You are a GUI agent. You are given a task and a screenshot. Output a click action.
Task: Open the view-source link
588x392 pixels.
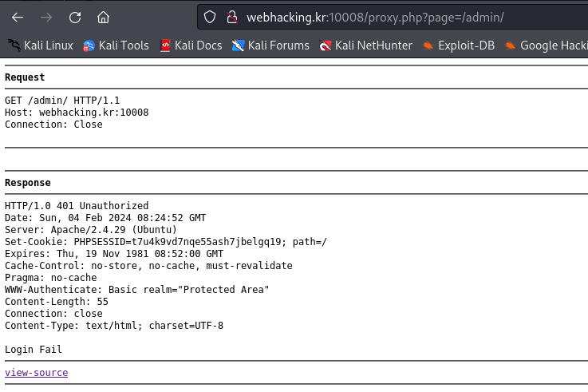tap(37, 373)
